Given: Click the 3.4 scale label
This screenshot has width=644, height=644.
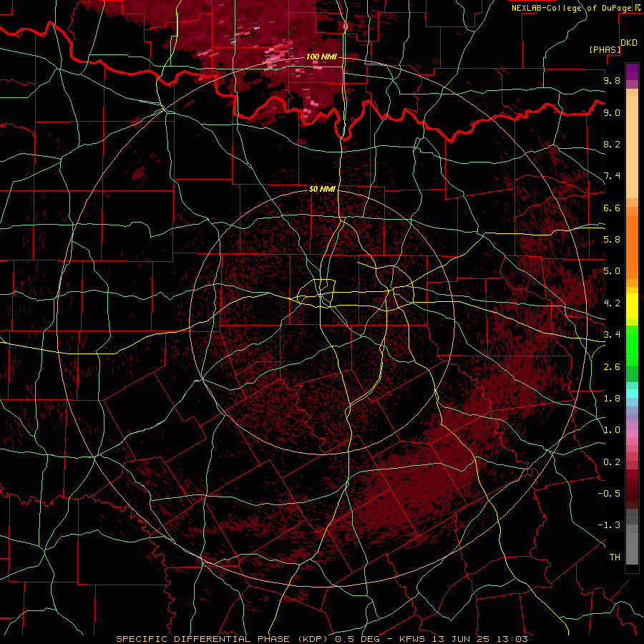Looking at the screenshot, I should [x=612, y=335].
